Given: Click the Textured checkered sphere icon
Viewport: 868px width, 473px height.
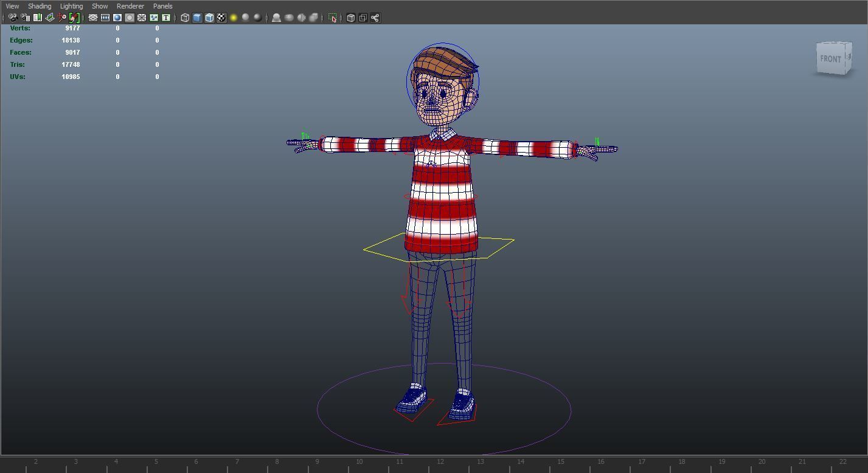Looking at the screenshot, I should [x=221, y=18].
